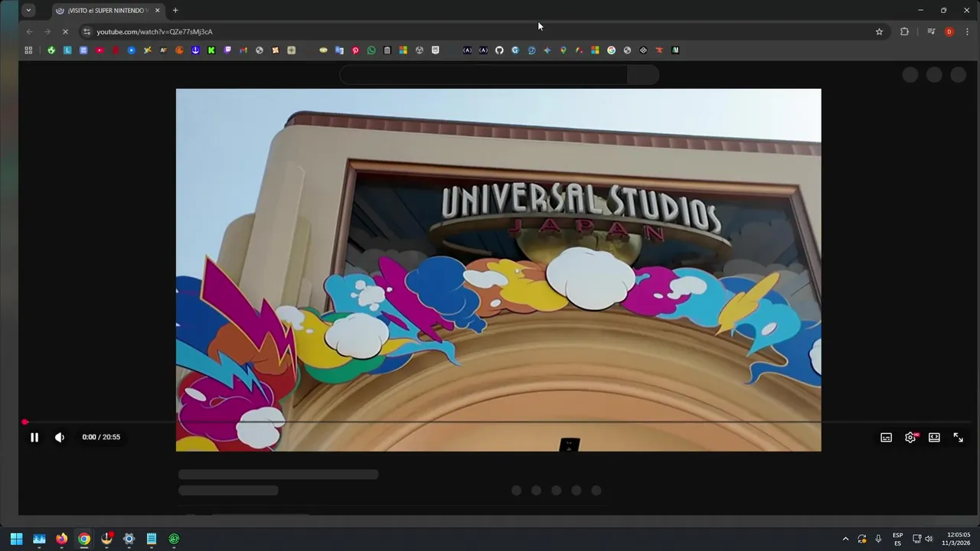Click the Universal Studios video frame
The height and width of the screenshot is (551, 980).
[498, 269]
